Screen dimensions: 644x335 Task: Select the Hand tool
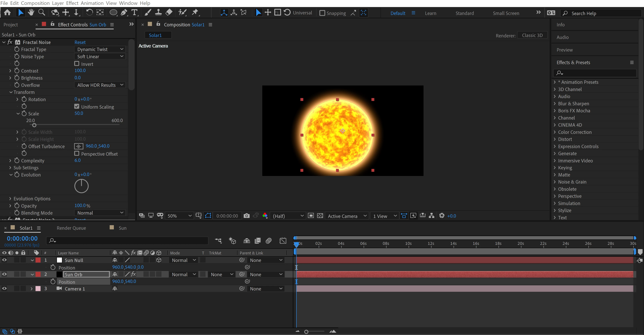pos(31,12)
